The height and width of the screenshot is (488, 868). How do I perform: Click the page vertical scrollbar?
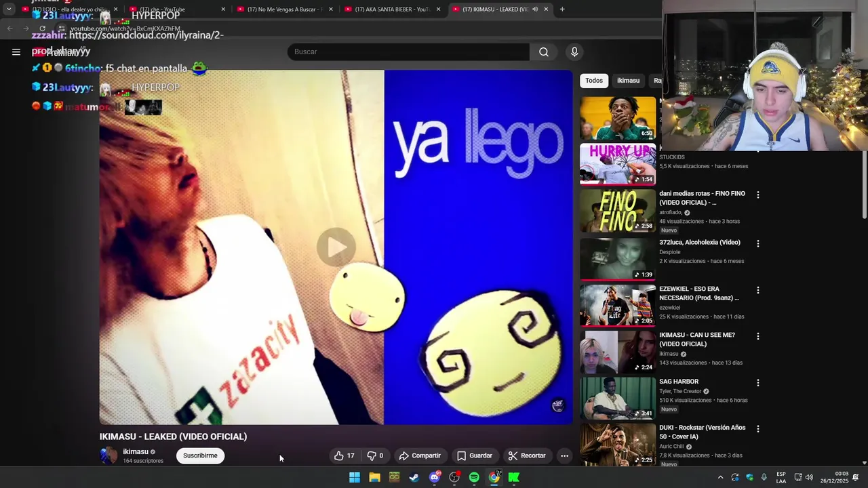[864, 183]
